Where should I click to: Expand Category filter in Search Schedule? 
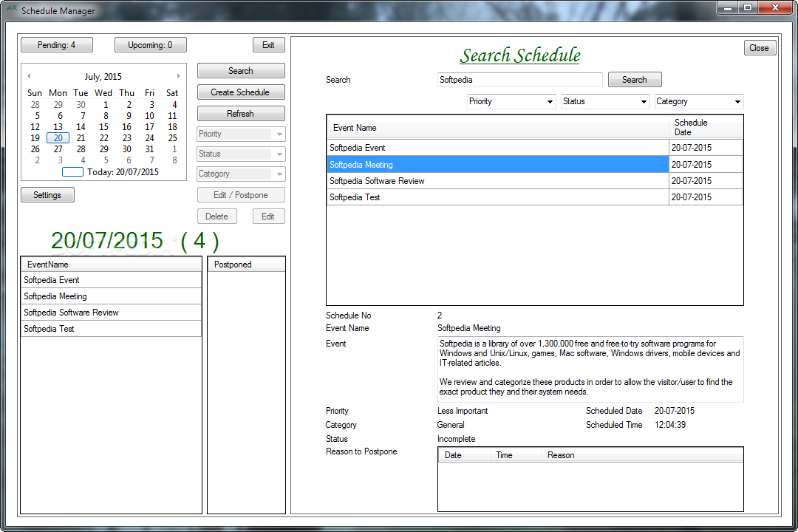pyautogui.click(x=699, y=101)
